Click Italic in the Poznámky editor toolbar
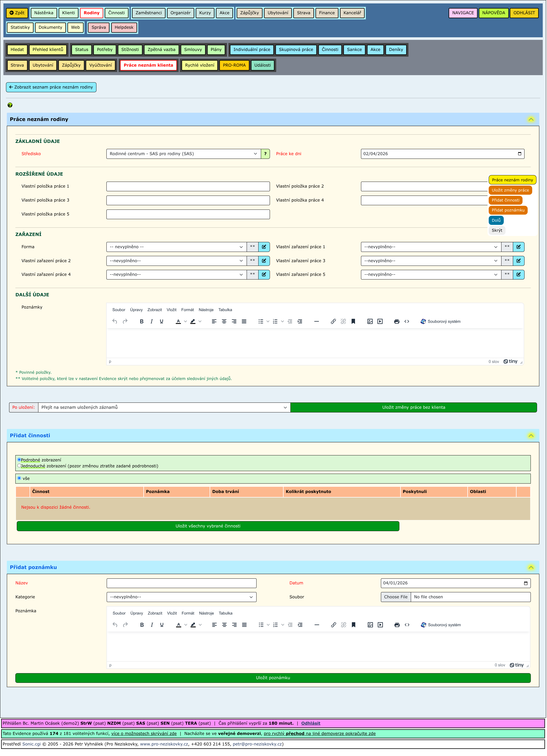Screen dimensions: 547x756 (x=152, y=322)
